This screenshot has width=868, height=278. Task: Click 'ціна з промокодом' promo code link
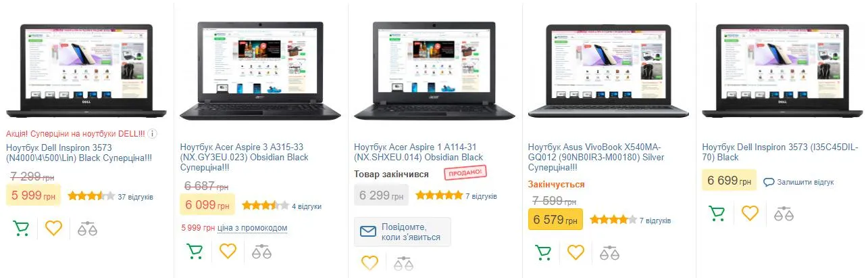253,228
